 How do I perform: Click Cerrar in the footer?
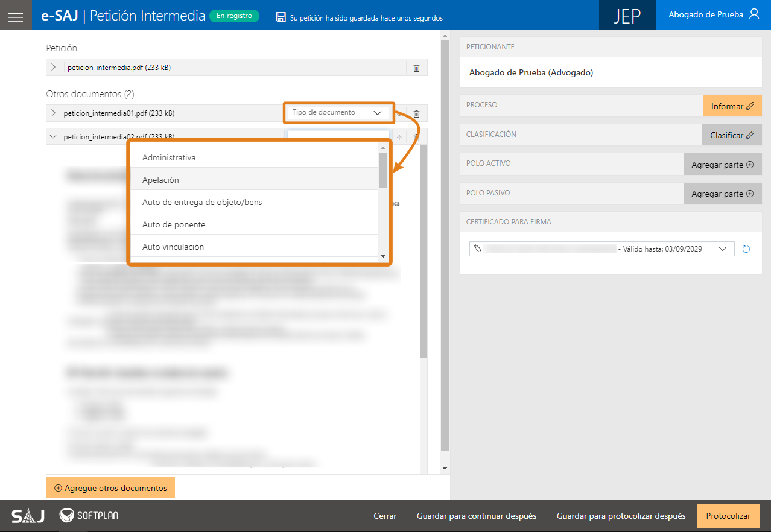[385, 516]
